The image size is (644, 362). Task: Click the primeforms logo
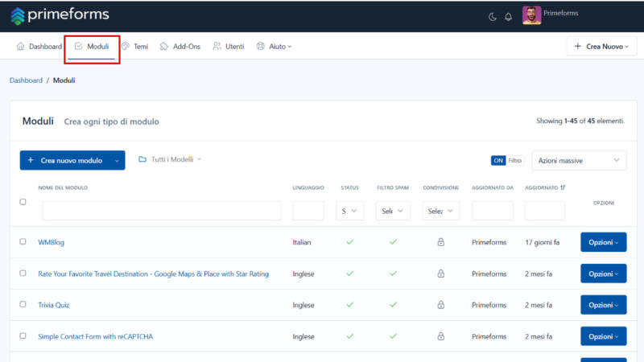pos(60,15)
